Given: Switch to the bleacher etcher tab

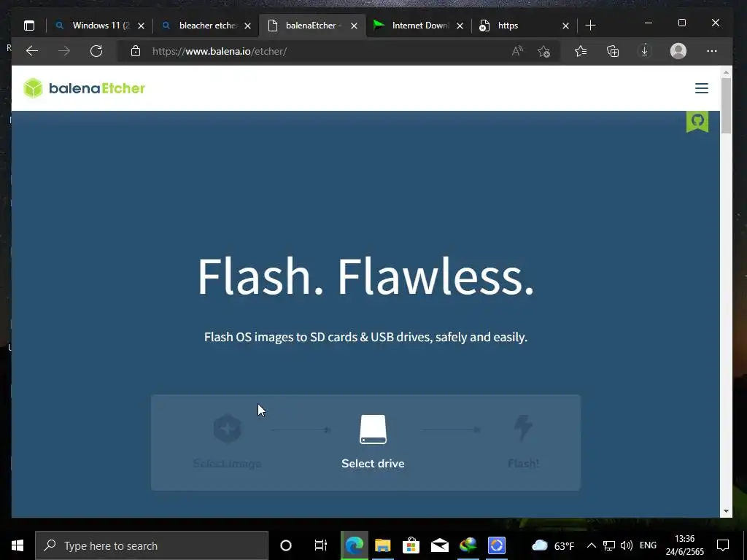Looking at the screenshot, I should (x=208, y=26).
